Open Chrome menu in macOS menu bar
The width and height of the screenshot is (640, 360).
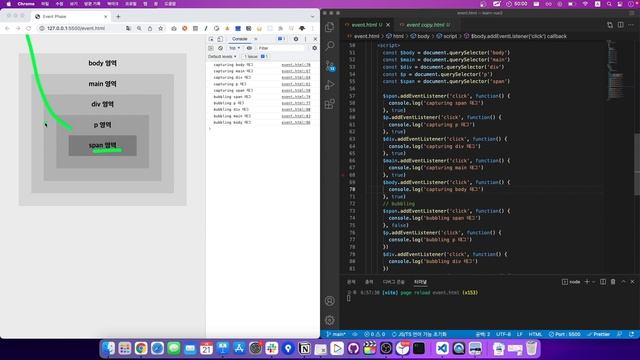[26, 4]
